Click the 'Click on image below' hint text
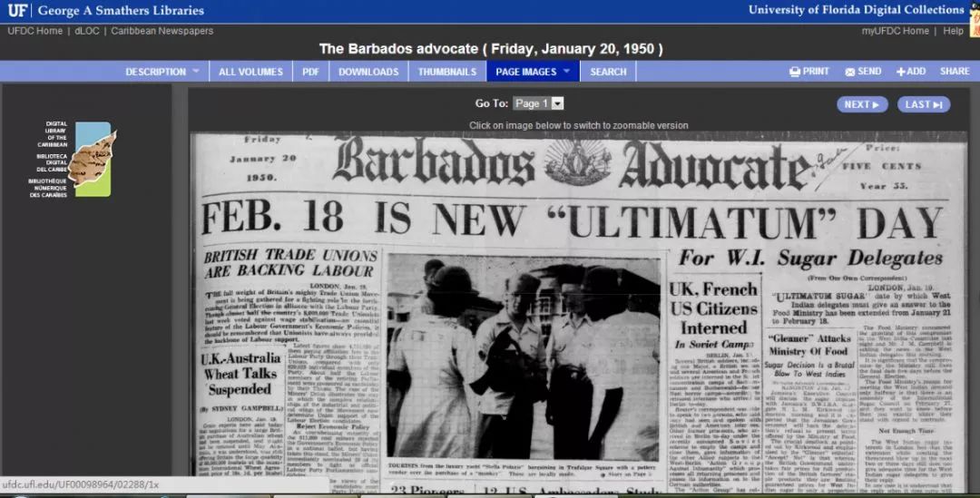 tap(579, 125)
